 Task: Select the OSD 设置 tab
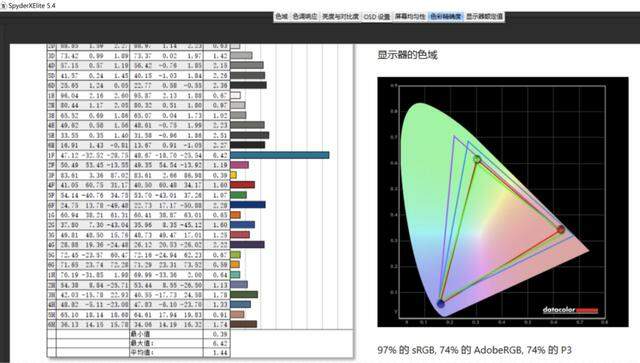coord(377,17)
